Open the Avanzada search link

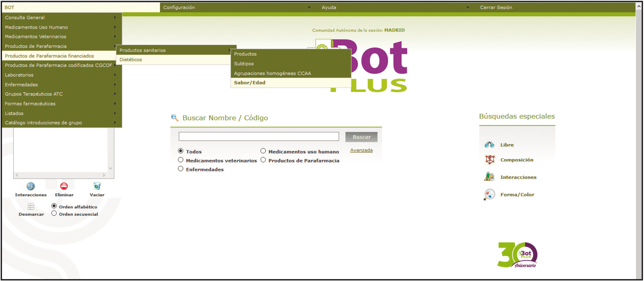[x=361, y=150]
